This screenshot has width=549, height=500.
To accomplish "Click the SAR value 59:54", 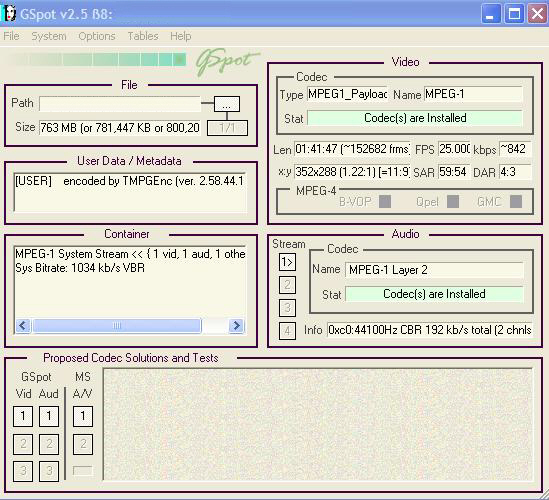I will [x=454, y=172].
